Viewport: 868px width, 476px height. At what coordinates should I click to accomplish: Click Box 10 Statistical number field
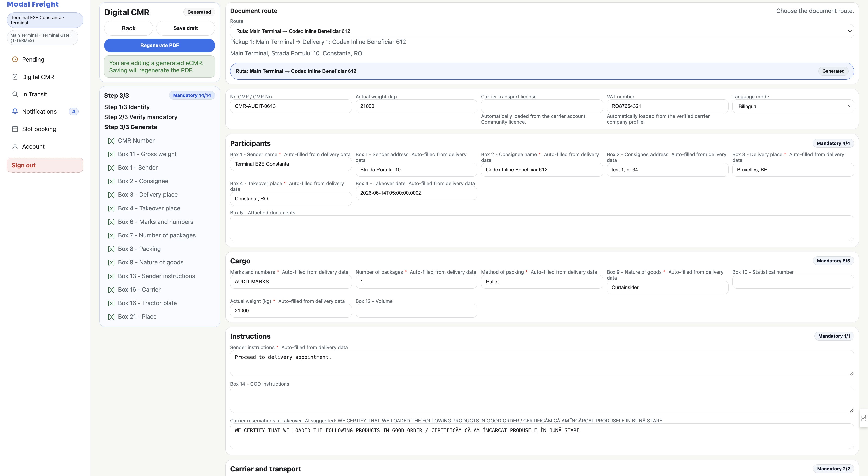793,282
